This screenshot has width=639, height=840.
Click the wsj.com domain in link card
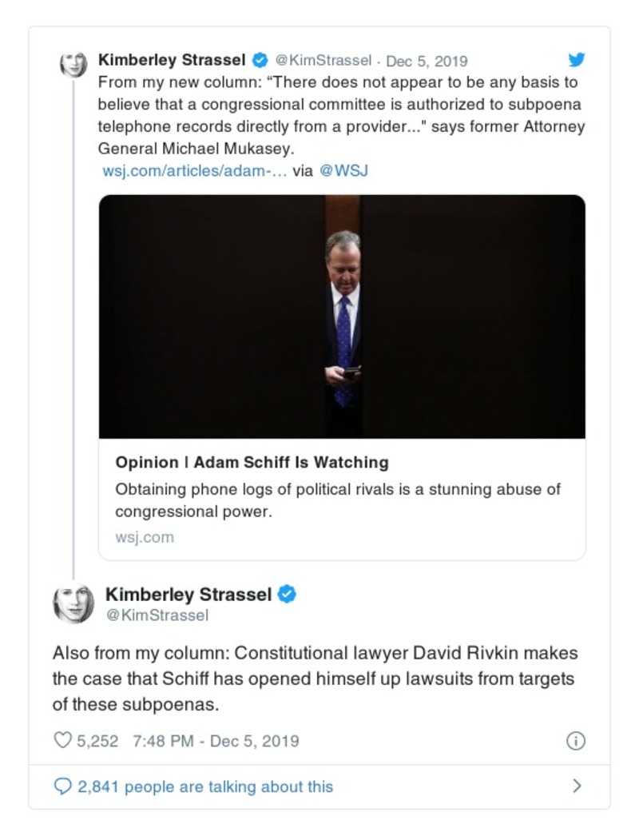[145, 537]
